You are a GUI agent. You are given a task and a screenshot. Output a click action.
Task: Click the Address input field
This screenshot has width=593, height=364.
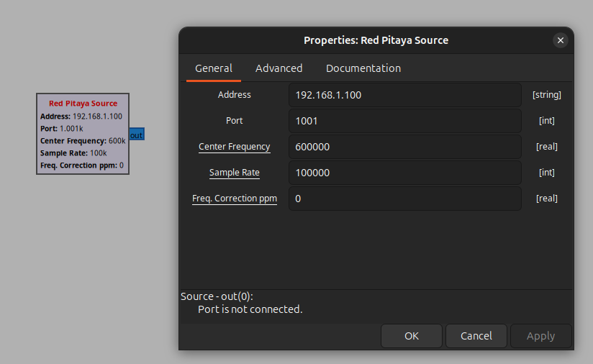click(x=405, y=95)
